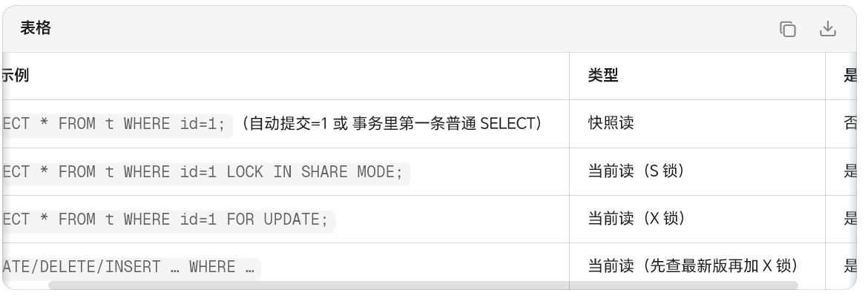Viewport: 868px width, 307px height.
Task: Click the 当前读（S 锁） cell
Action: click(636, 171)
